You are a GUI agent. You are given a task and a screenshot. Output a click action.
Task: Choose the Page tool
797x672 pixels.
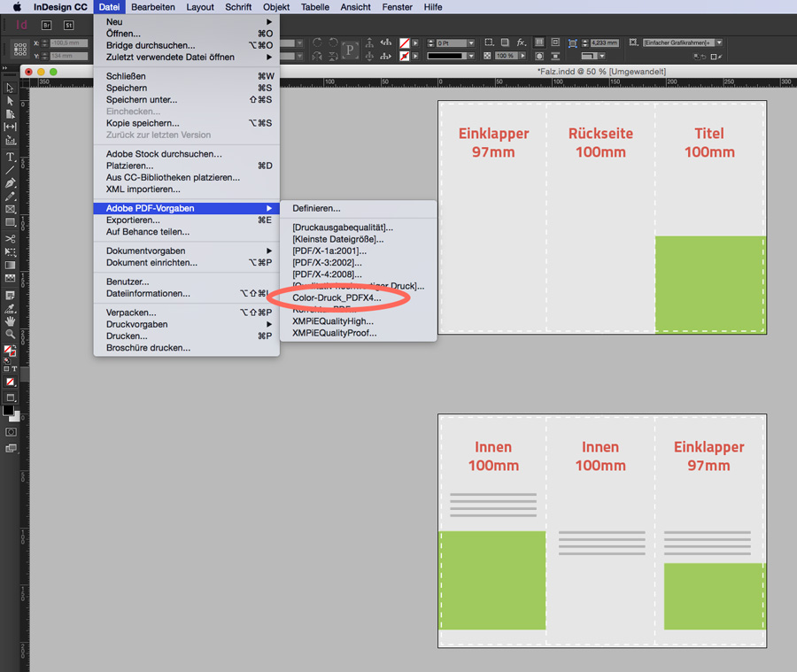click(10, 114)
